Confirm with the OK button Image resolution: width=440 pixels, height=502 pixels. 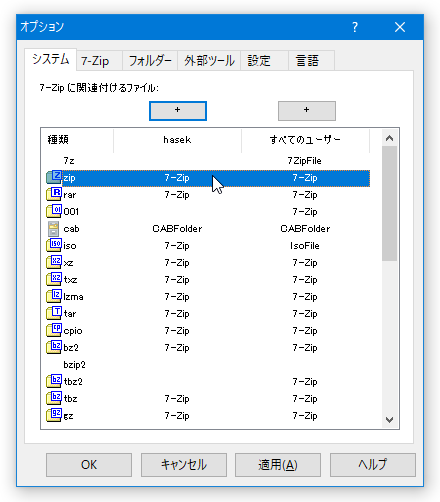[x=89, y=465]
